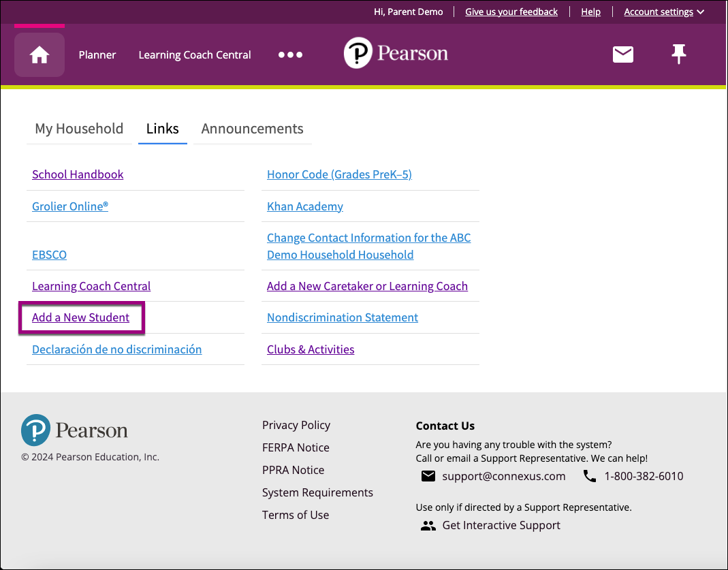Viewport: 728px width, 570px height.
Task: Click the Pearson logo in the header
Action: [396, 53]
